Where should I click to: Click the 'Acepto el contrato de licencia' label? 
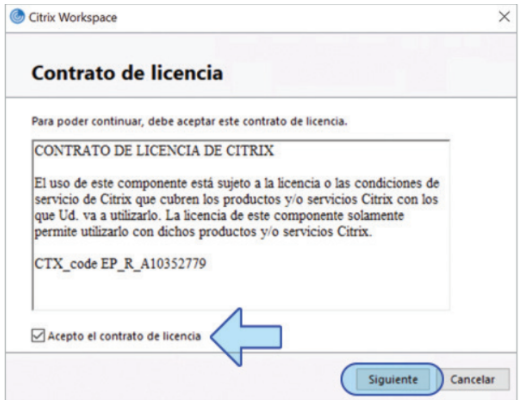point(124,336)
